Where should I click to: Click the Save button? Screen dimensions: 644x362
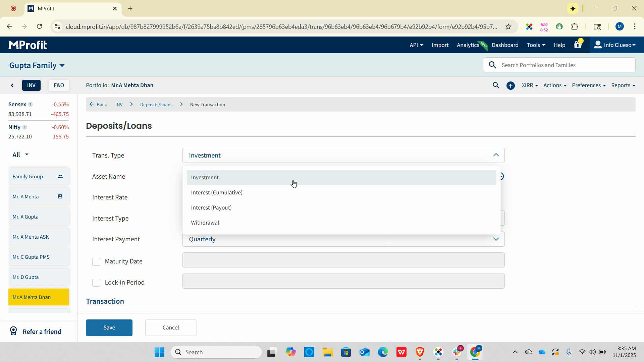pos(109,327)
